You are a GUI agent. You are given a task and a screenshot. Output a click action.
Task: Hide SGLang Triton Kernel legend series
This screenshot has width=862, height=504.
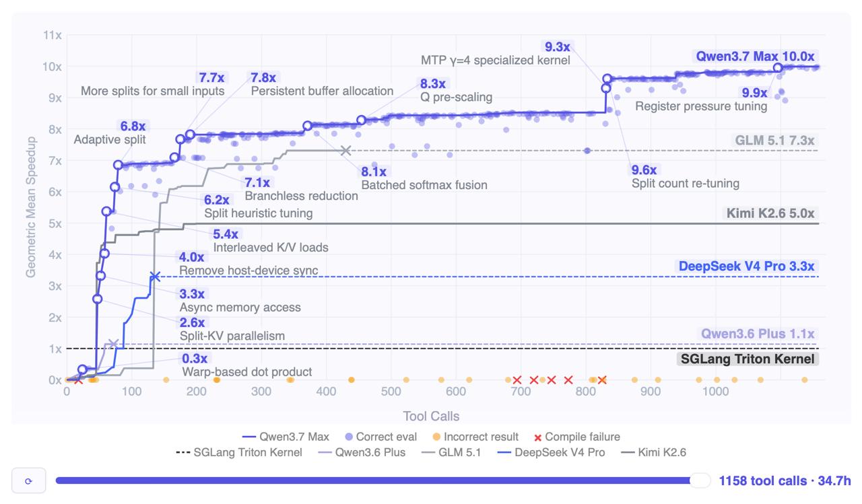coord(238,452)
